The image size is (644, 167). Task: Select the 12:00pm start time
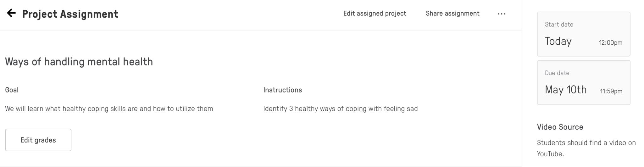coord(610,43)
